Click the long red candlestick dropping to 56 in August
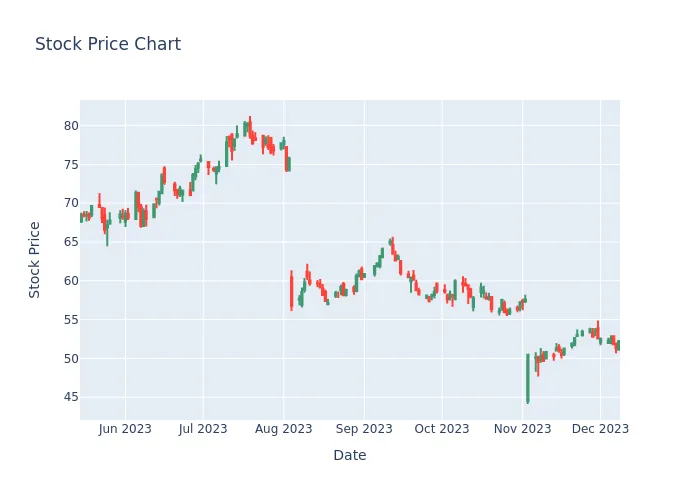 click(292, 291)
